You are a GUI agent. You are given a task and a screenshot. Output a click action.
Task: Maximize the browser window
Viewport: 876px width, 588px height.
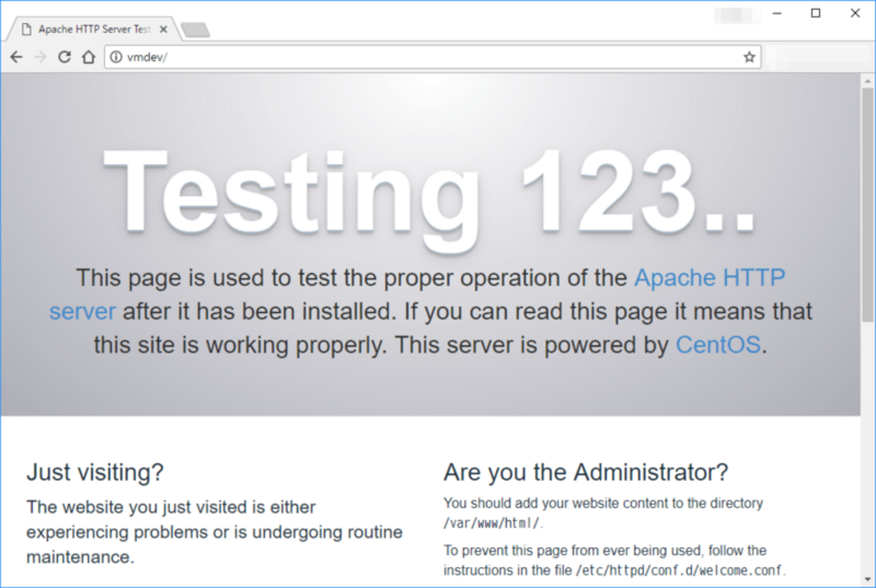[x=815, y=13]
